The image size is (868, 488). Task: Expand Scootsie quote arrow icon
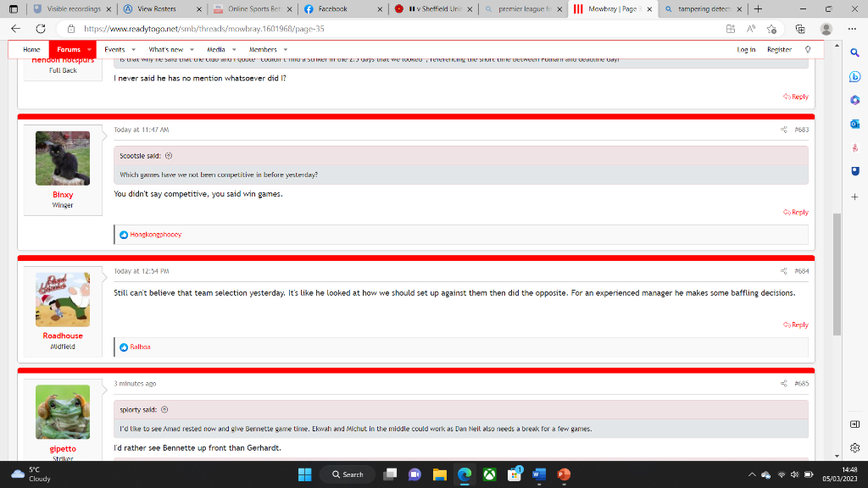click(x=169, y=156)
